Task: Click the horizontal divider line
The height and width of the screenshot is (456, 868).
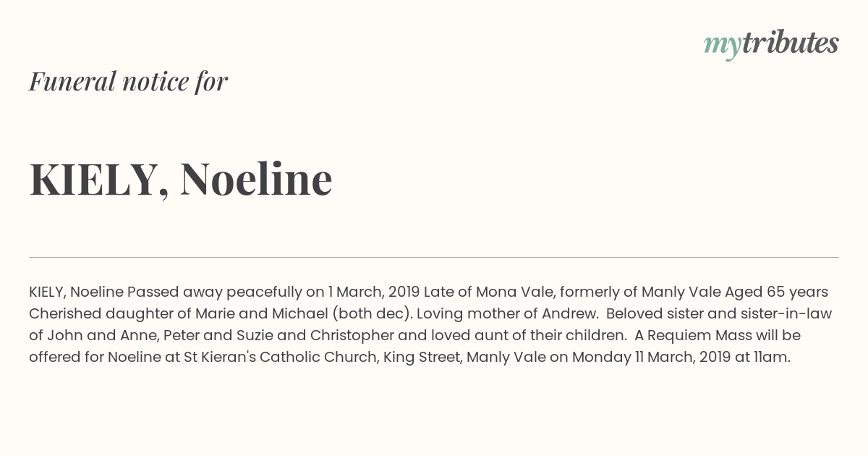Action: point(434,257)
